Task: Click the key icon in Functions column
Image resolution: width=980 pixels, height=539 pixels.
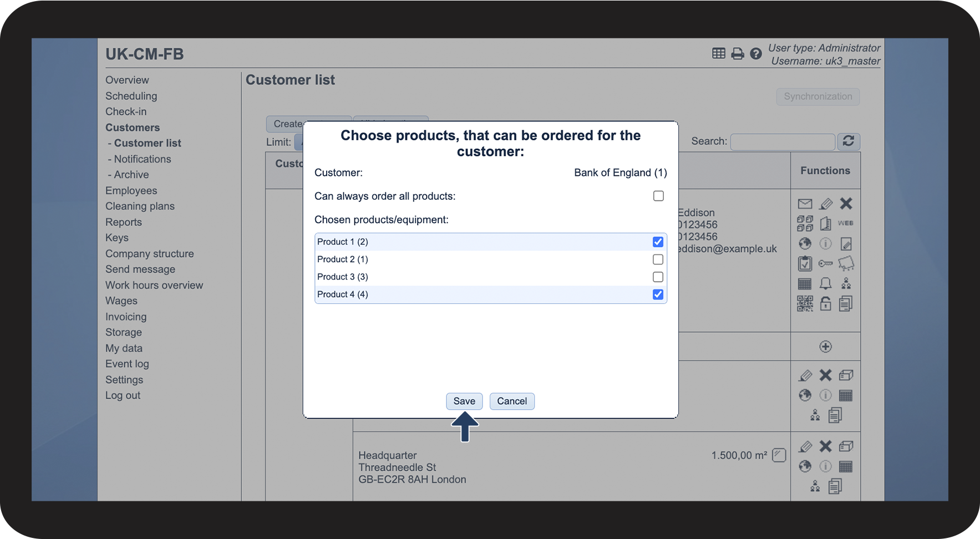Action: [825, 264]
